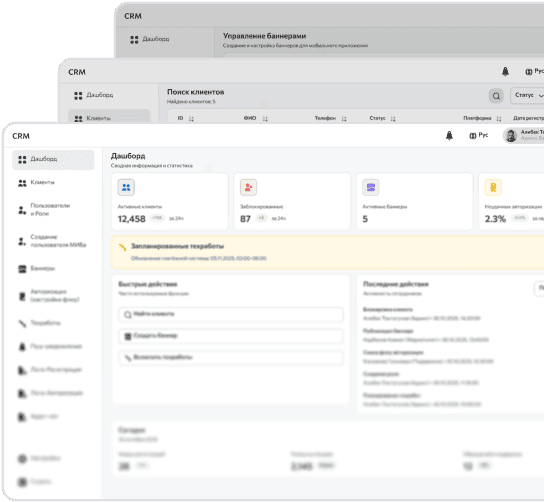Click the Активные баннеры card icon
Screen dimensions: 544x502
(371, 187)
